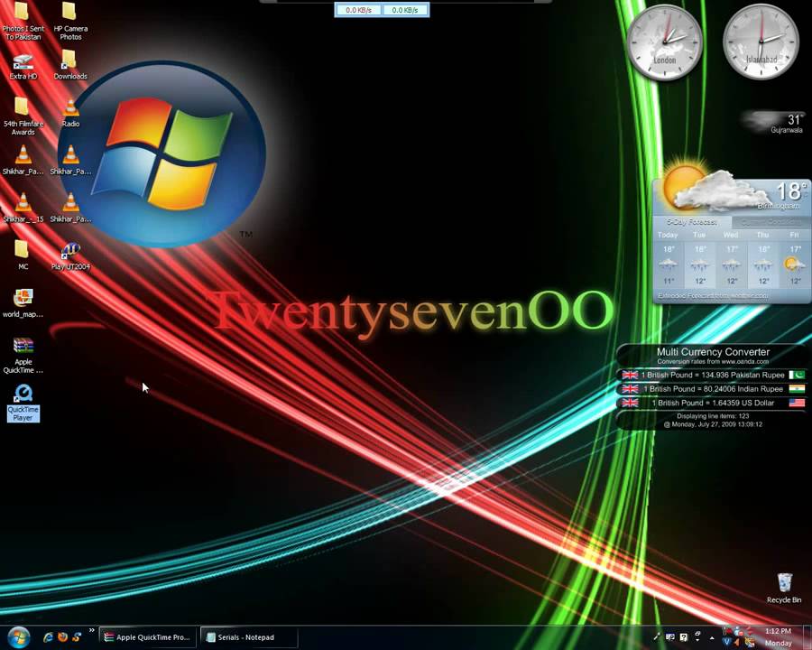Screen dimensions: 812x650
Task: Select the Apple QuickTime WinRAR archive
Action: click(23, 355)
